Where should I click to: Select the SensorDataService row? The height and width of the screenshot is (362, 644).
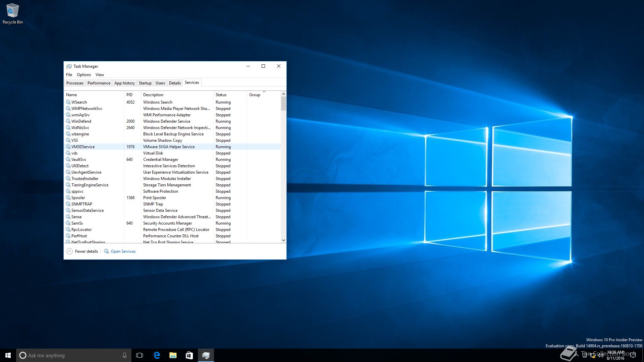(172, 210)
